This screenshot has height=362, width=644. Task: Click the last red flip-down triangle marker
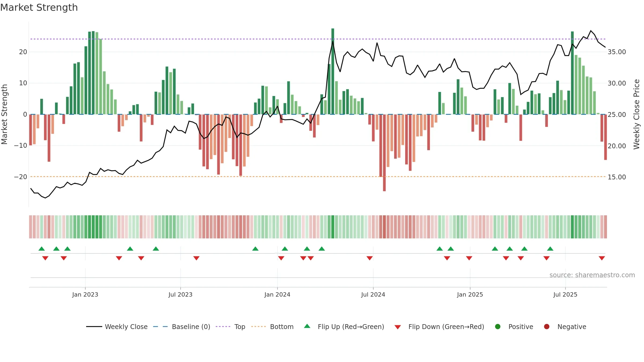tap(602, 258)
